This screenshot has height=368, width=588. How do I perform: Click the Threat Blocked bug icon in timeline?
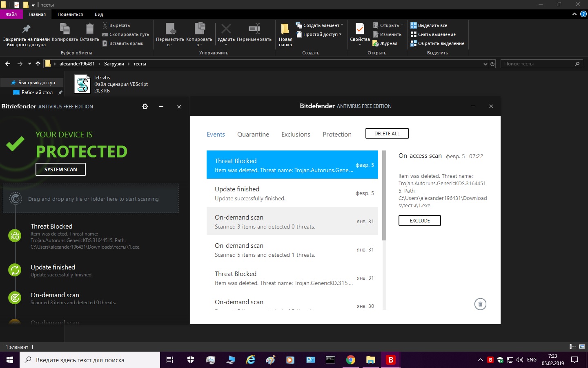15,236
